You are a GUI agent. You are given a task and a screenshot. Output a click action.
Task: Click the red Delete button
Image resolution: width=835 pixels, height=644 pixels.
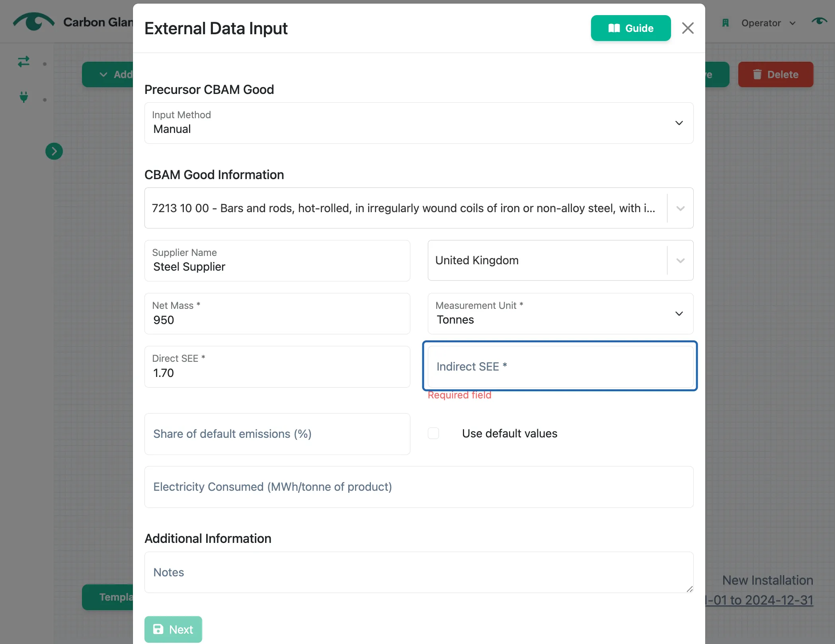[776, 74]
